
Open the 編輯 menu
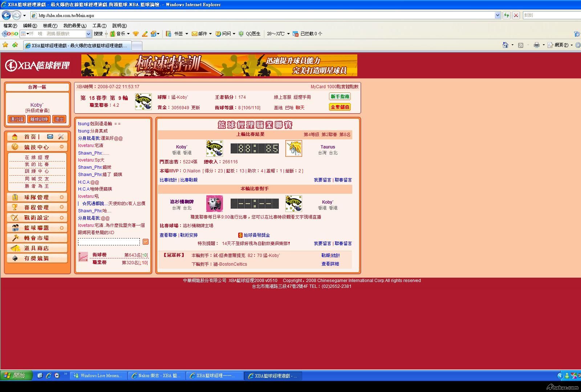coord(30,26)
